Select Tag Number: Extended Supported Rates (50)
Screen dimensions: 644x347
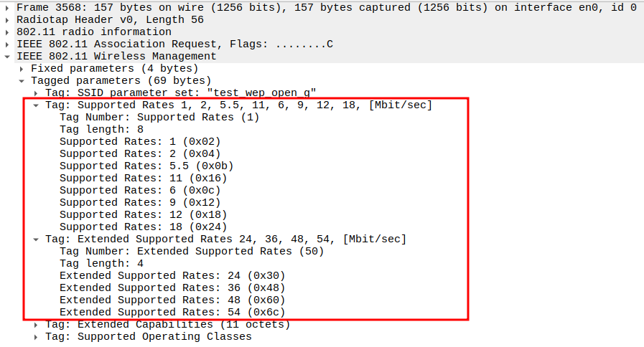pyautogui.click(x=191, y=252)
